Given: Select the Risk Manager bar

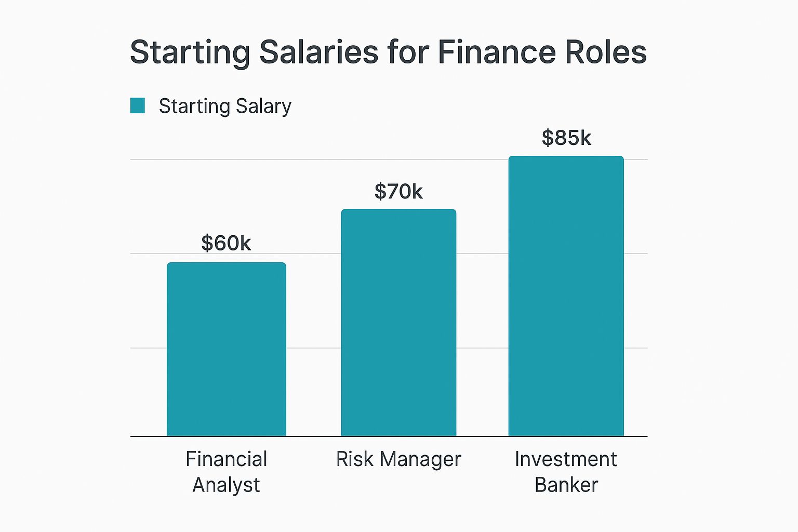Looking at the screenshot, I should coord(398,322).
